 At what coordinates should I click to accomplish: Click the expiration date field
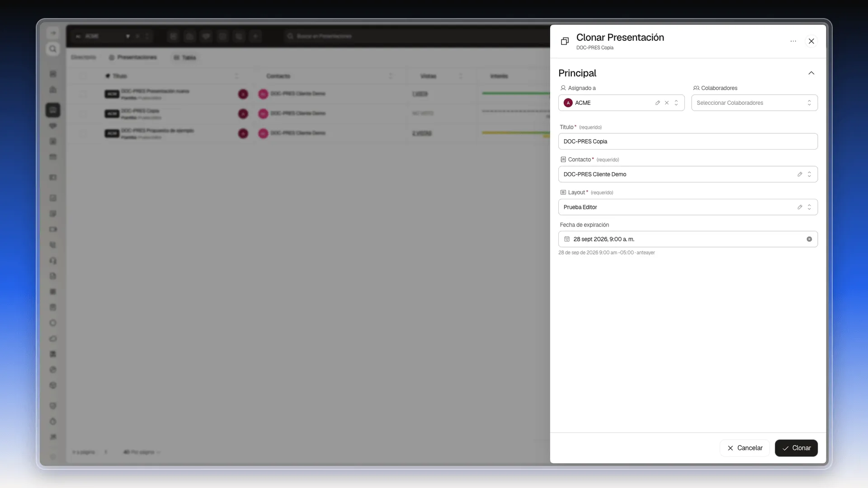point(688,239)
